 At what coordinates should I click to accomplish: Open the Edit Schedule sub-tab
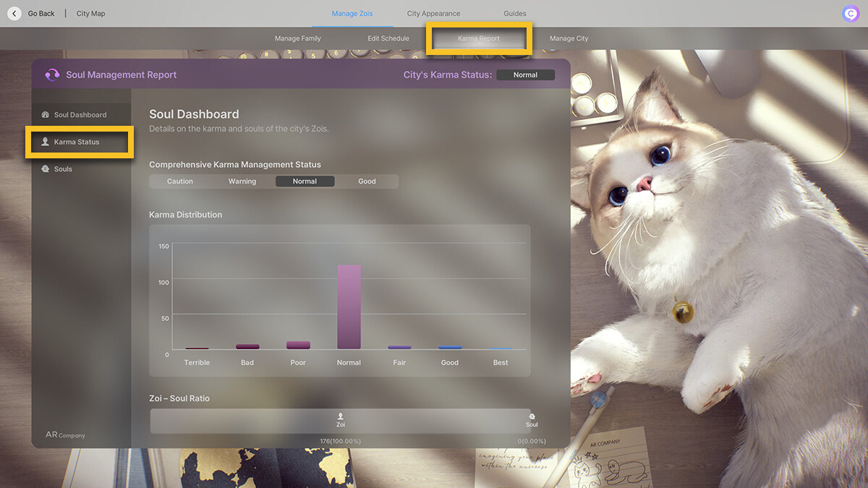coord(388,38)
